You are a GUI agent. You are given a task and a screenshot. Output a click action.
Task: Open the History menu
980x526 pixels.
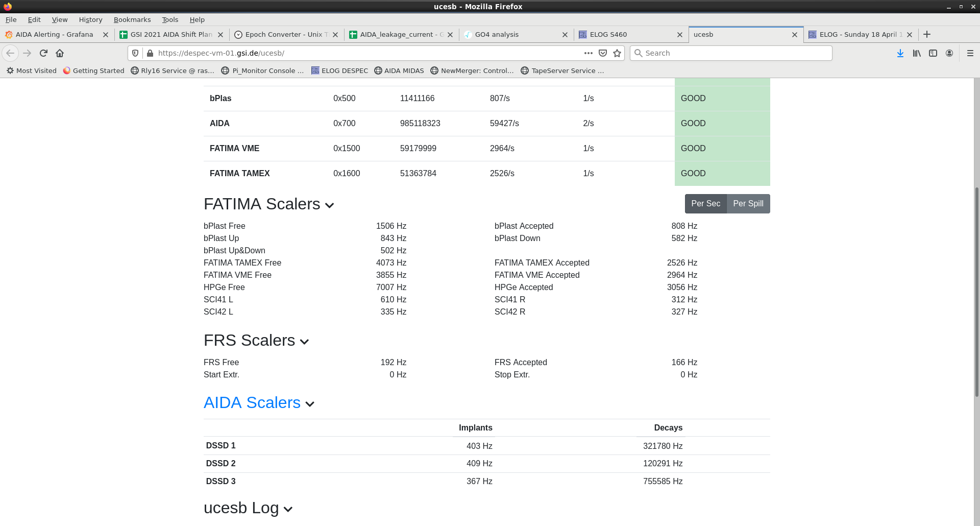(x=90, y=19)
